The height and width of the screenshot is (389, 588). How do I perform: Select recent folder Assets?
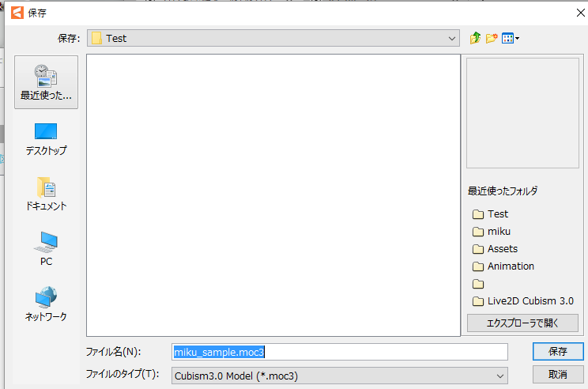[x=495, y=249]
